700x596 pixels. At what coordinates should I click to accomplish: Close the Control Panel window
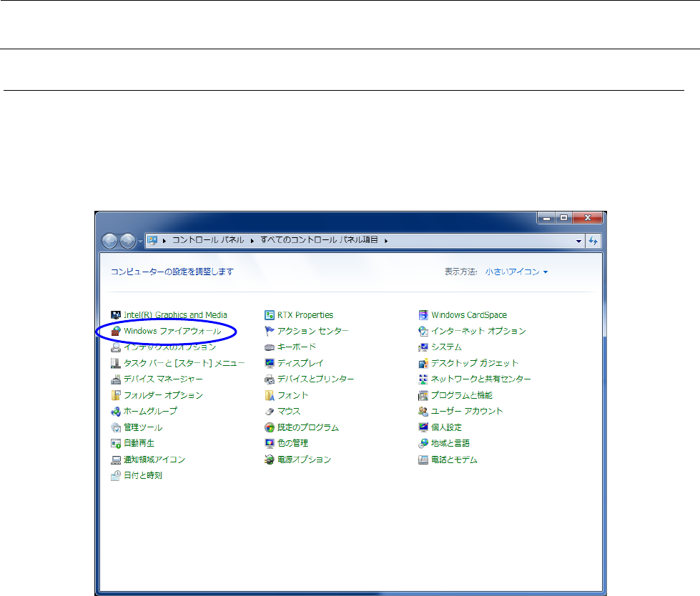click(588, 218)
